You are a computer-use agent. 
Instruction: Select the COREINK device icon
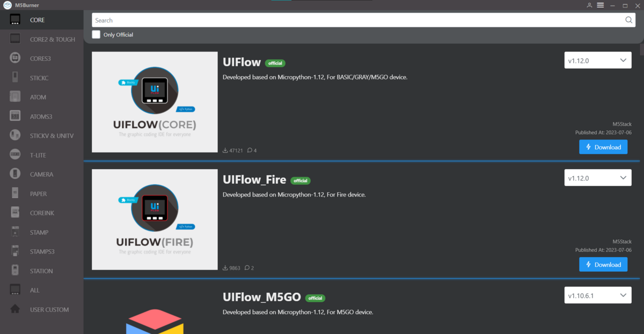tap(15, 213)
